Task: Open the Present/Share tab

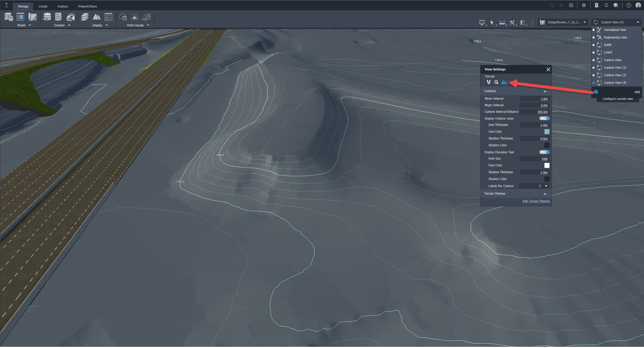Action: pyautogui.click(x=87, y=6)
